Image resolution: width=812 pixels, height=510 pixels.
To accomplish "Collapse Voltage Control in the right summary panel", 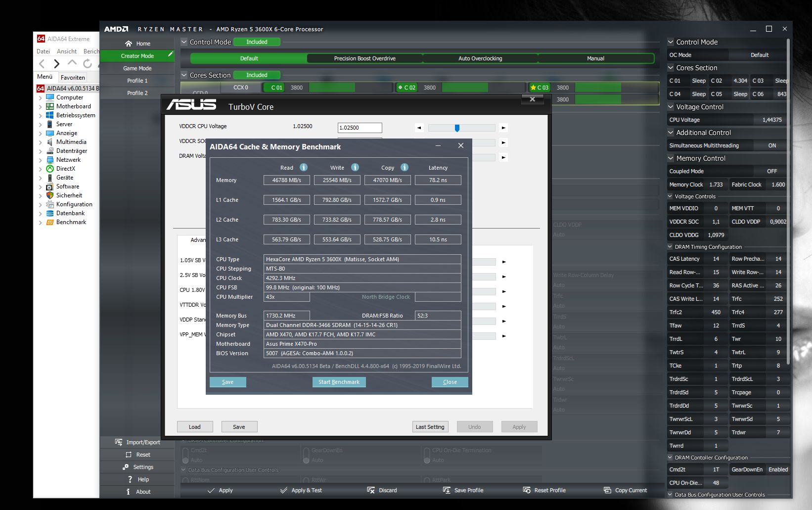I will [671, 107].
